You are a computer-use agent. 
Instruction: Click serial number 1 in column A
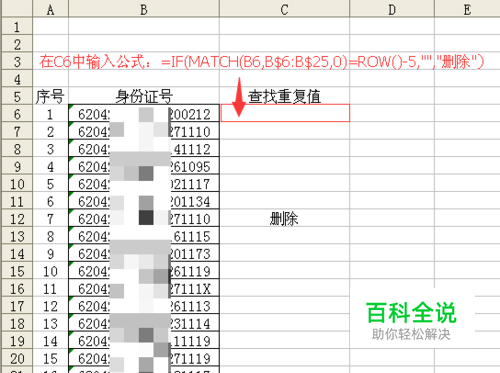click(51, 114)
